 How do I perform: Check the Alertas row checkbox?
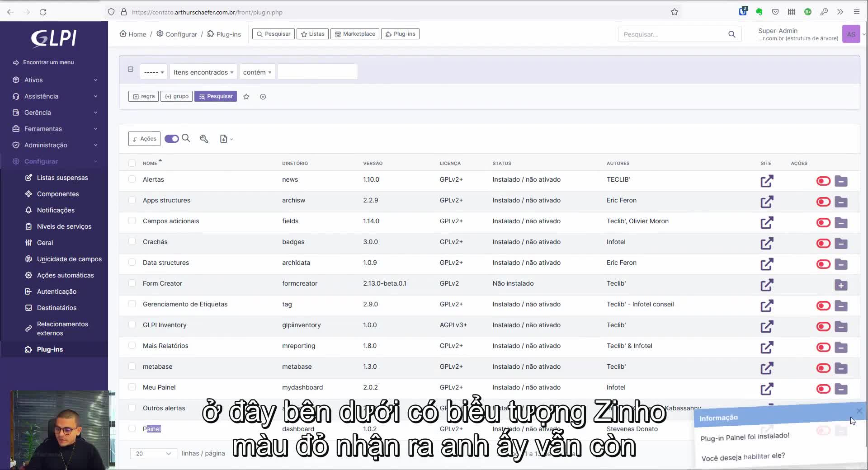(132, 179)
